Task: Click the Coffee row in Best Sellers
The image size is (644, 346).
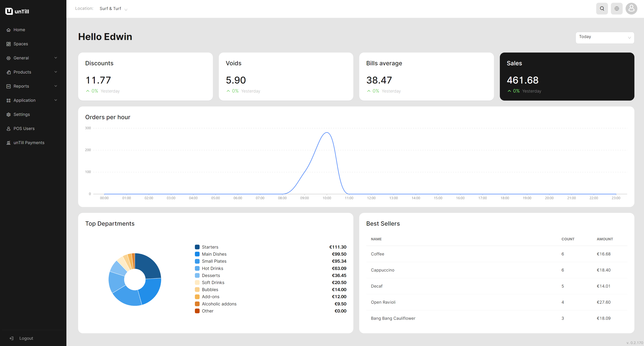Action: [496, 254]
